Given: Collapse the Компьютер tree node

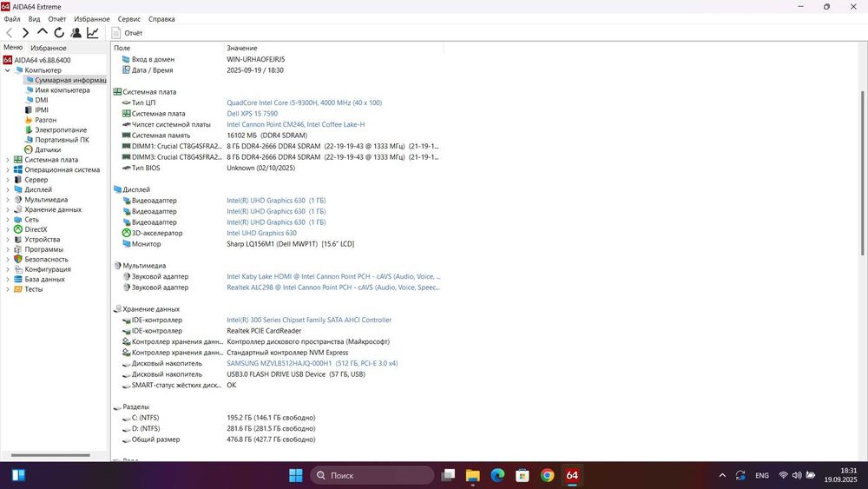Looking at the screenshot, I should [x=7, y=70].
